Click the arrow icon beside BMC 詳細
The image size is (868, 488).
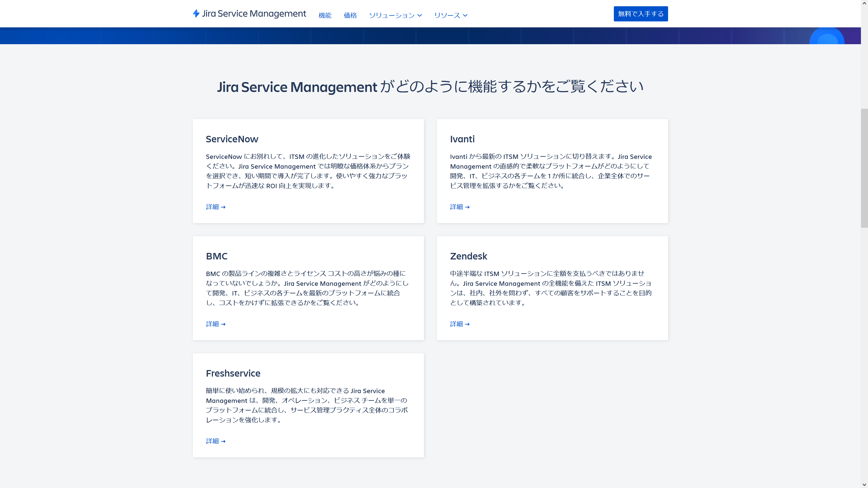click(x=223, y=324)
